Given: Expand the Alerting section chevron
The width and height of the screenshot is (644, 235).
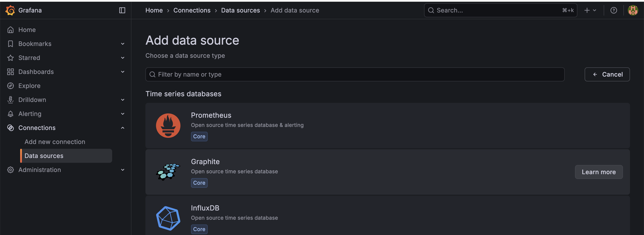Looking at the screenshot, I should pyautogui.click(x=122, y=114).
